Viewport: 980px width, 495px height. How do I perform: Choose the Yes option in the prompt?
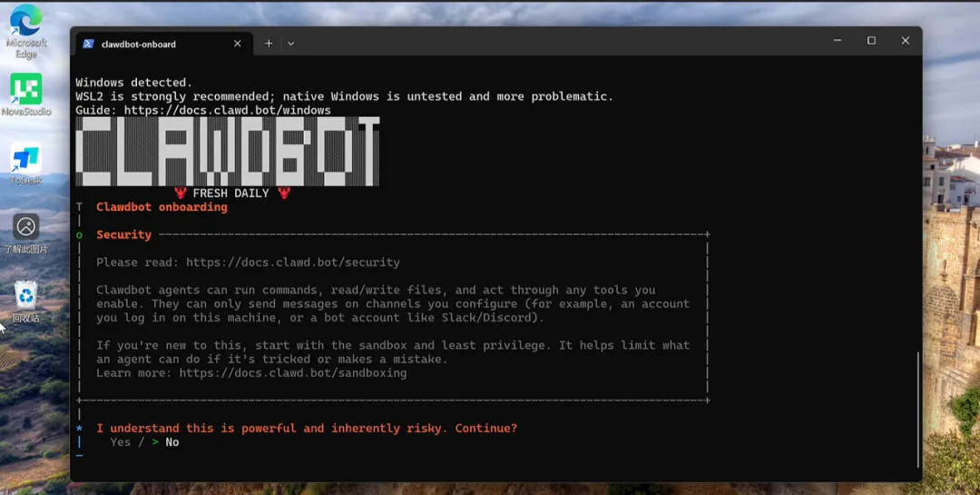120,442
